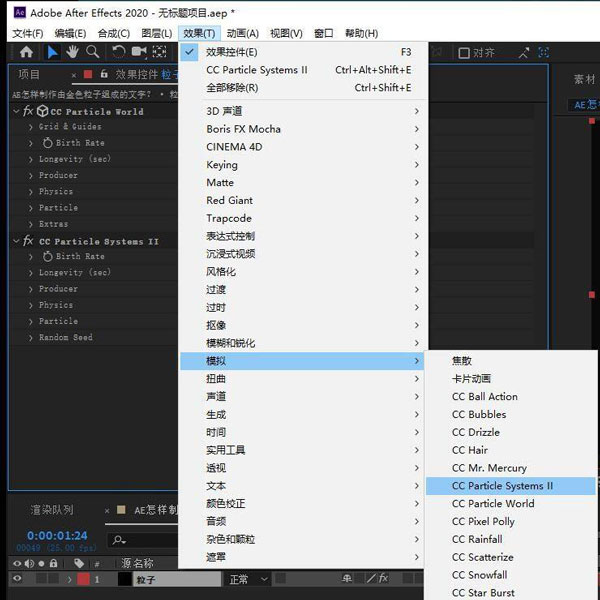Click lock icon on 效果控件 panel tab
Viewport: 600px width, 600px height.
104,74
